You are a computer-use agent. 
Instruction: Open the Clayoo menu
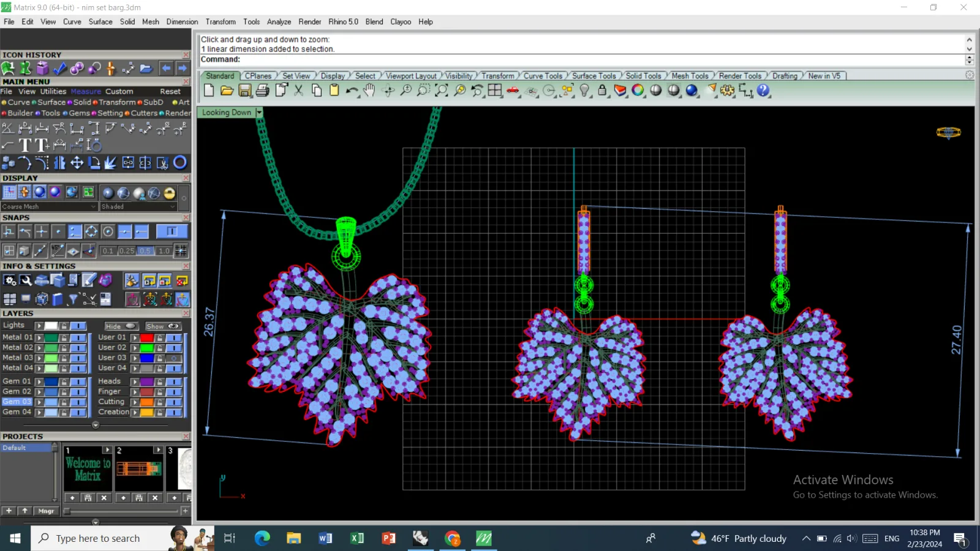401,21
